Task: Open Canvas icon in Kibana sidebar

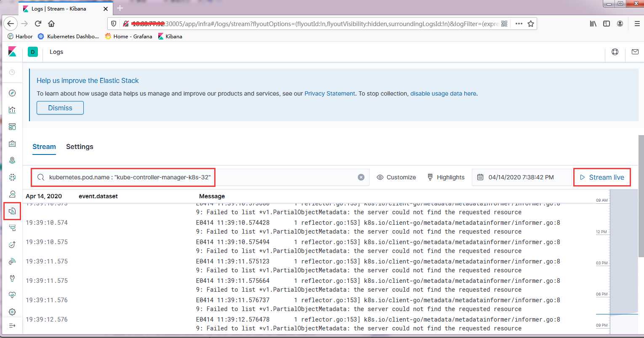Action: (12, 144)
